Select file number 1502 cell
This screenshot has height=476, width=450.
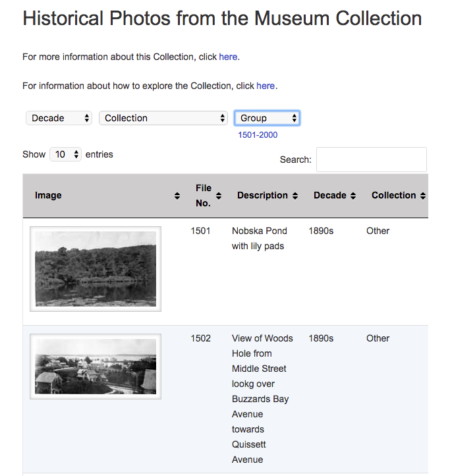[x=200, y=338]
